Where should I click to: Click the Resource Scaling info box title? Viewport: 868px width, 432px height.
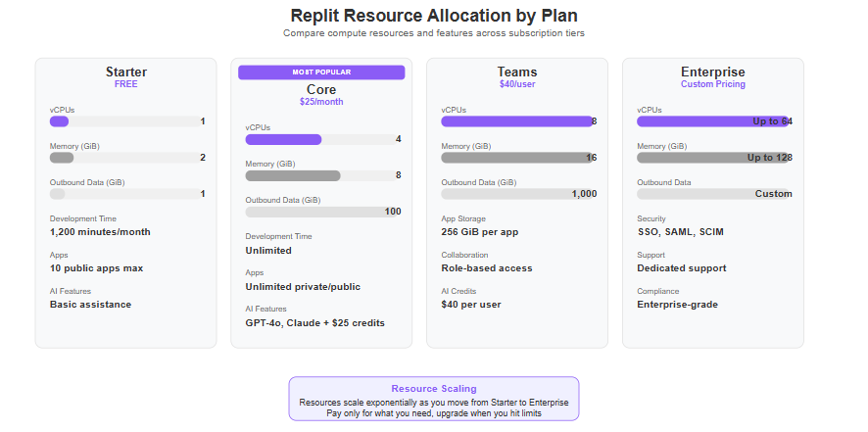coord(434,389)
